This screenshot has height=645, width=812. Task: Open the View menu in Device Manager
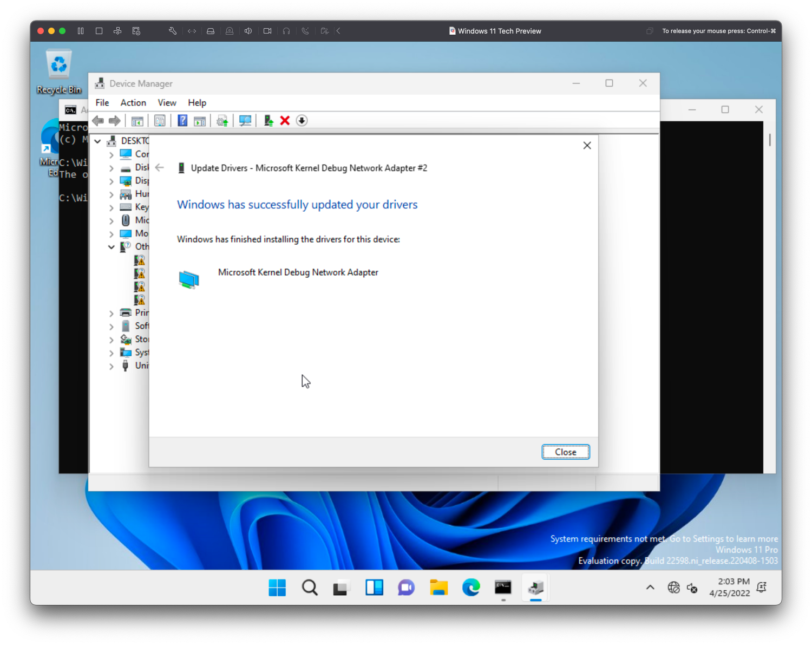click(x=167, y=103)
